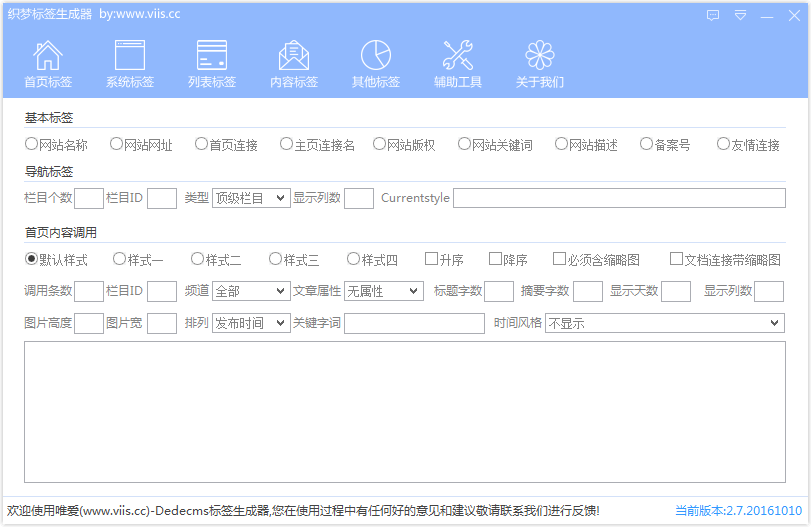Choose the 样式二 radio option
811x527 pixels.
(x=197, y=259)
